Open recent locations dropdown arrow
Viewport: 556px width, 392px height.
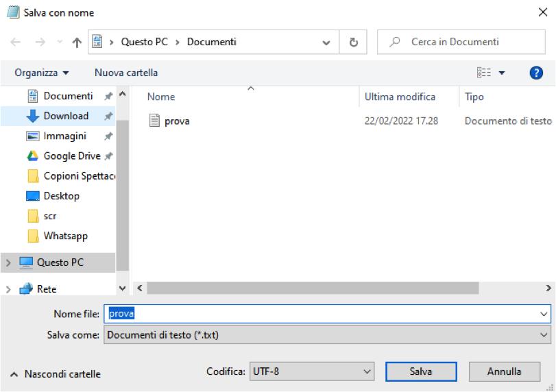click(x=60, y=42)
